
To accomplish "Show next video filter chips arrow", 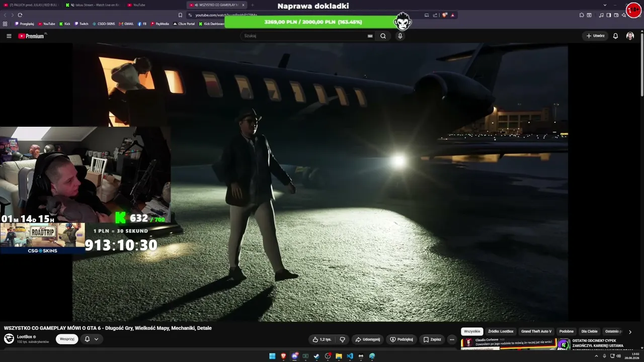I will click(630, 332).
